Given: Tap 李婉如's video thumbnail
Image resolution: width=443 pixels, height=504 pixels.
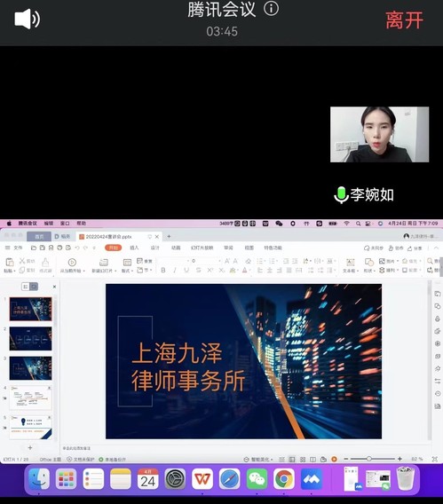Looking at the screenshot, I should coord(379,134).
